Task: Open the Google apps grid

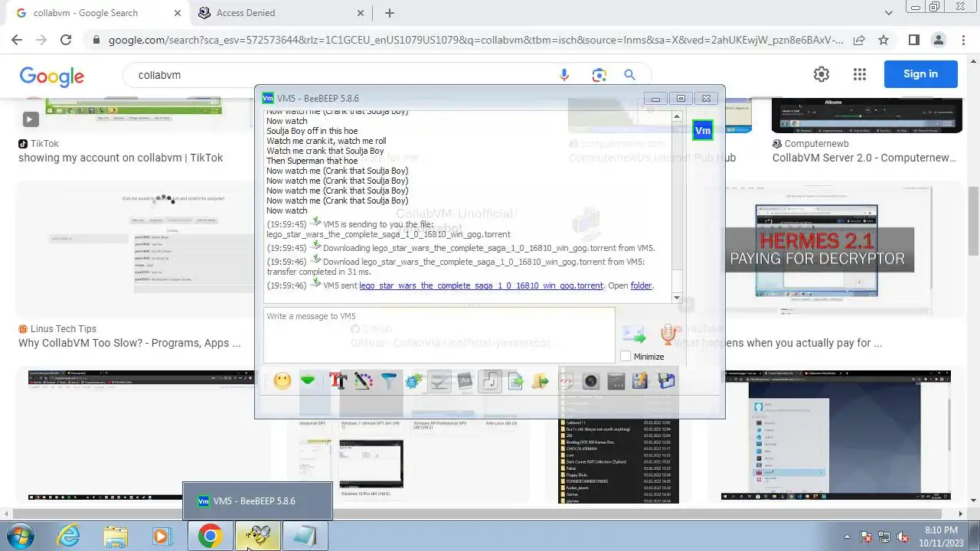Action: pyautogui.click(x=859, y=74)
